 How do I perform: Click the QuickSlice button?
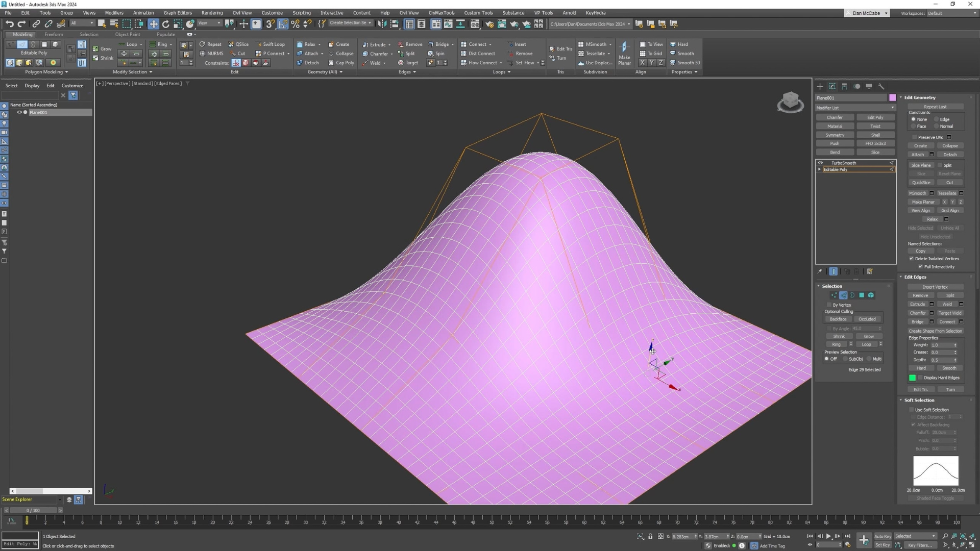tap(921, 183)
